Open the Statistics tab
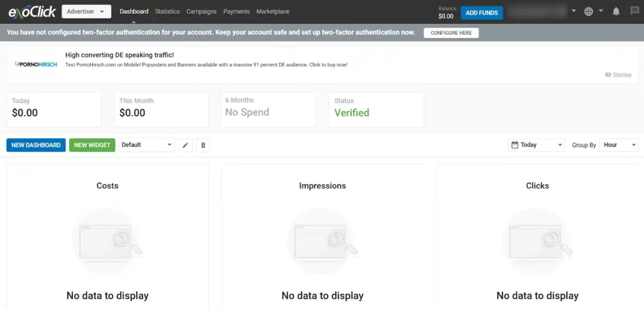Screen dimensions: 644x309 pos(167,11)
